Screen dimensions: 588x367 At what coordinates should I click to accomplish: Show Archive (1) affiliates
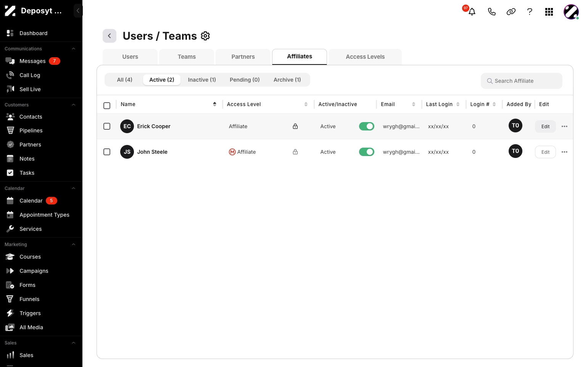point(287,80)
